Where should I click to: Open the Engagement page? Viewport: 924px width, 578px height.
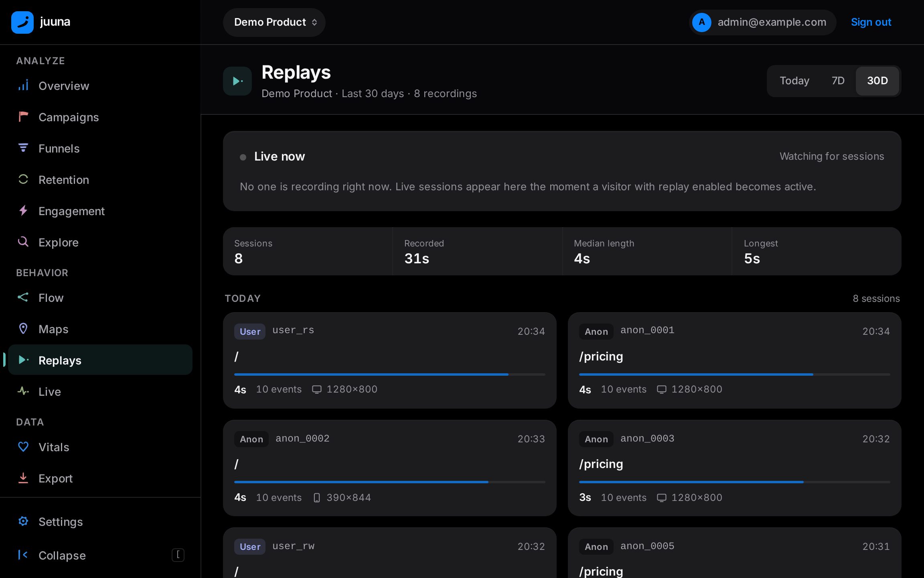point(100,211)
